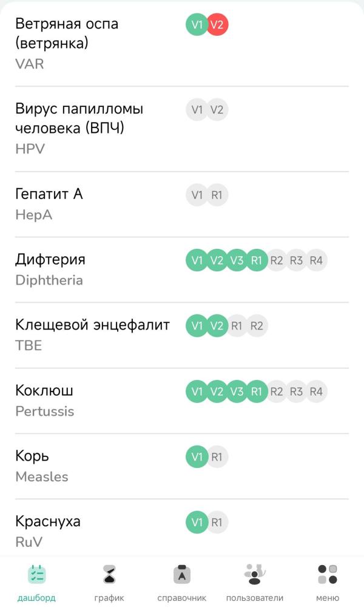
Task: Tap the V3 badge in the Diphtheria row
Action: [x=237, y=260]
